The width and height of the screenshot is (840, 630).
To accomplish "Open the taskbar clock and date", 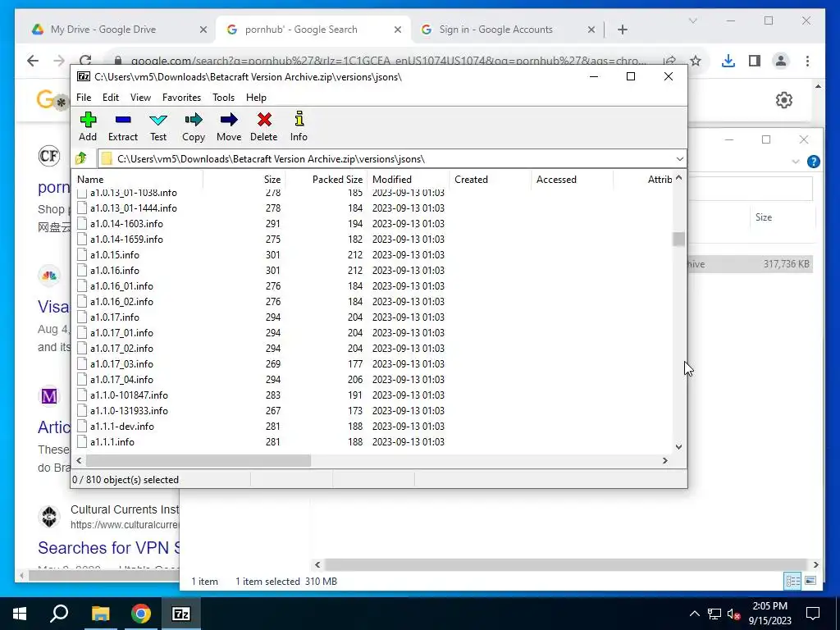I will click(x=769, y=614).
